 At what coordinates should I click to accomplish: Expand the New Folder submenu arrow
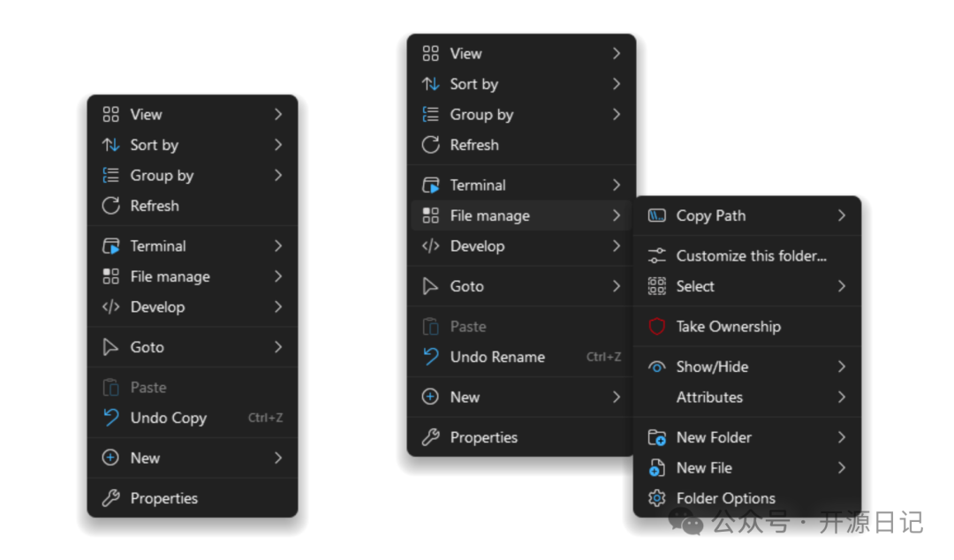(841, 437)
